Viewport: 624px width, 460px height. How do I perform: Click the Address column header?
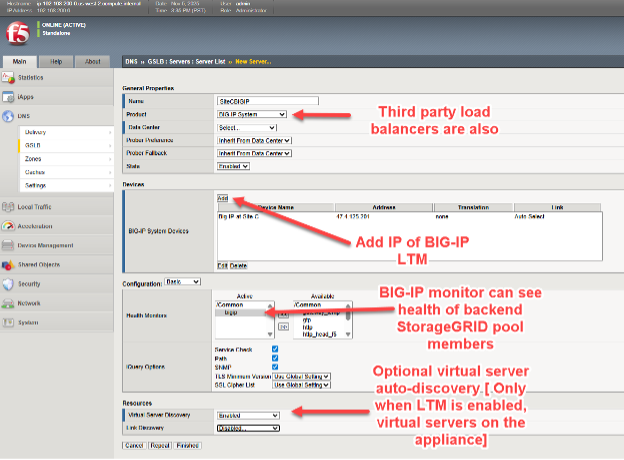tap(384, 207)
